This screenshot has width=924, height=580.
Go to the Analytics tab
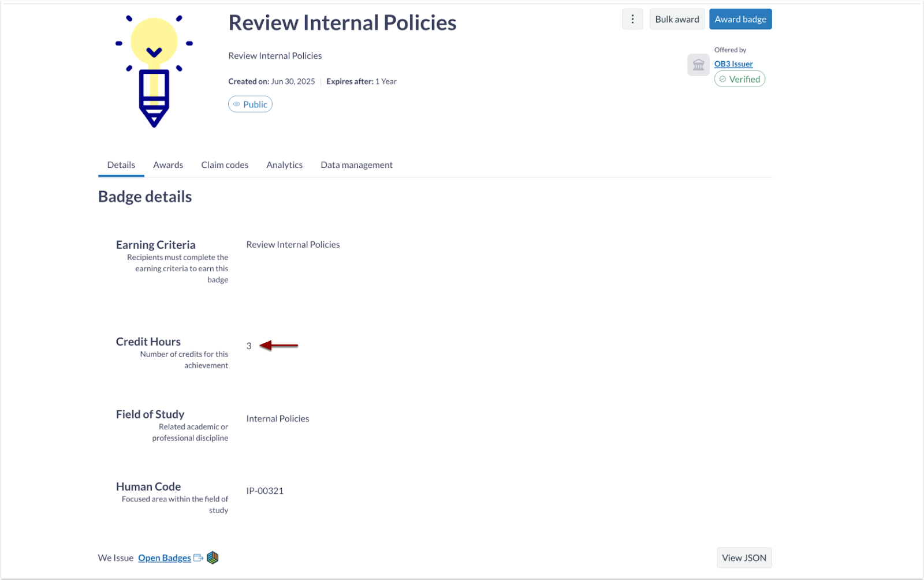pos(284,165)
